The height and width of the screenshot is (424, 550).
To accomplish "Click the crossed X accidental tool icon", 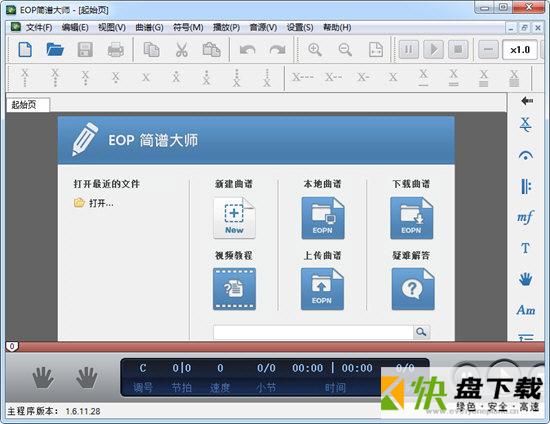I will (525, 124).
